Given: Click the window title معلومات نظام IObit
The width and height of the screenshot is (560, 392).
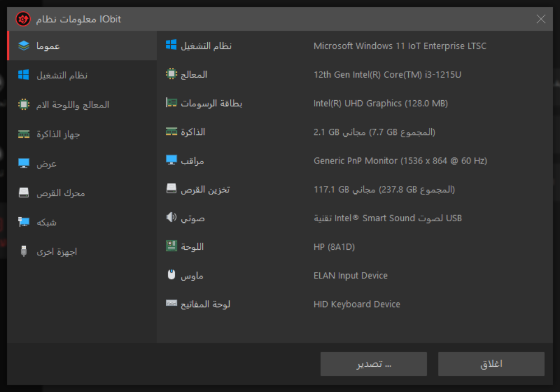Looking at the screenshot, I should pyautogui.click(x=78, y=19).
